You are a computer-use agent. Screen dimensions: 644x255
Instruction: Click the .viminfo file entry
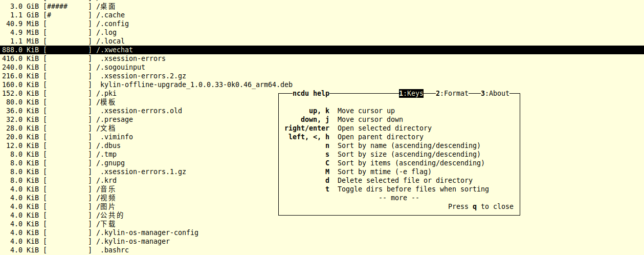click(x=117, y=137)
